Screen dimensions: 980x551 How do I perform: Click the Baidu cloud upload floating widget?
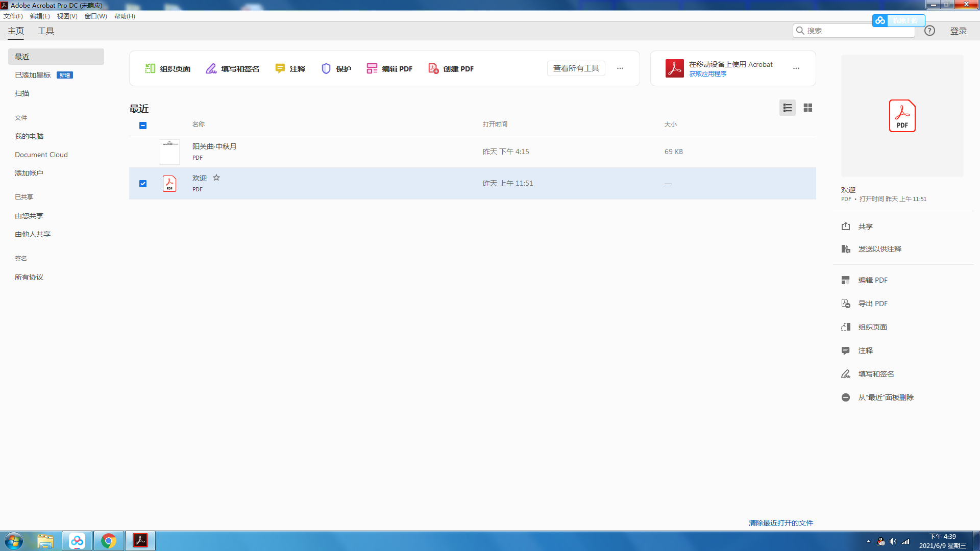tap(898, 20)
